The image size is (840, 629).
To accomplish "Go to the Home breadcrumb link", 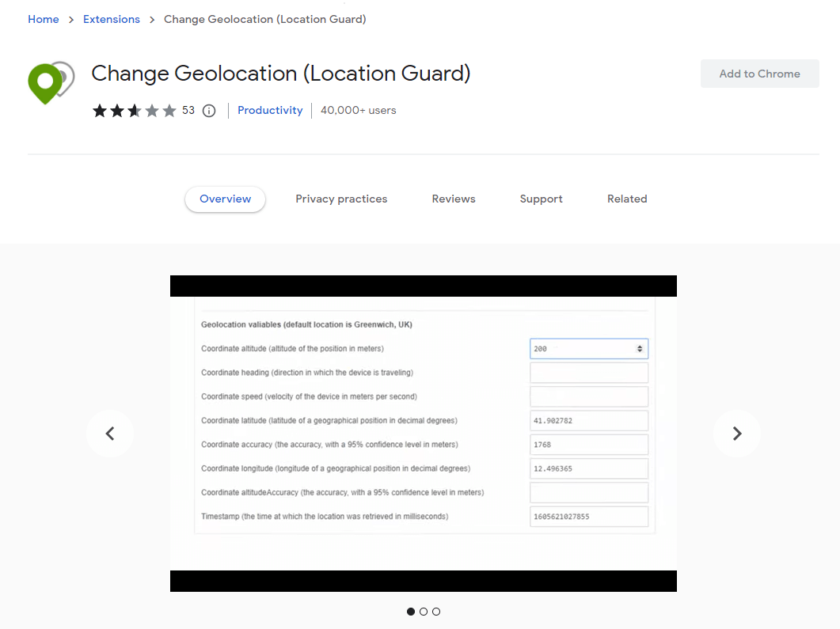I will (44, 19).
